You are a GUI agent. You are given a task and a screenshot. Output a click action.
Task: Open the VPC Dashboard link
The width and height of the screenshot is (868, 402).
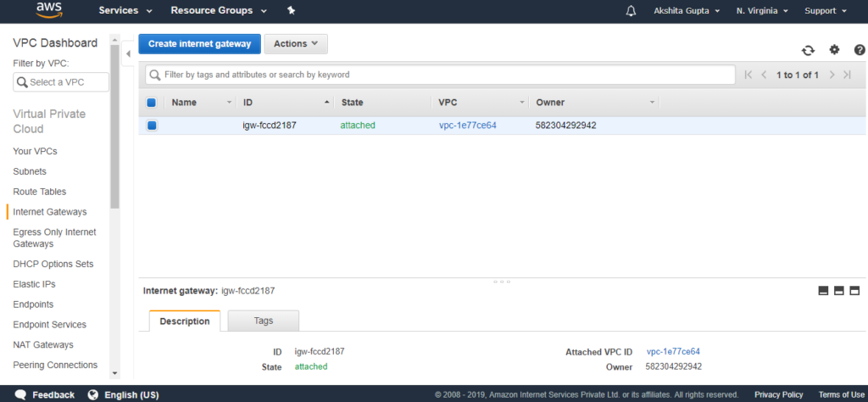pos(55,42)
